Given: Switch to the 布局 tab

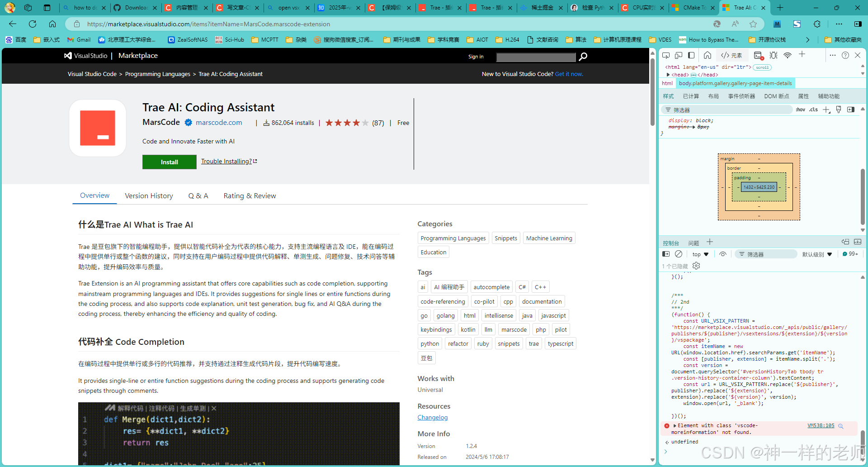Looking at the screenshot, I should tap(713, 96).
